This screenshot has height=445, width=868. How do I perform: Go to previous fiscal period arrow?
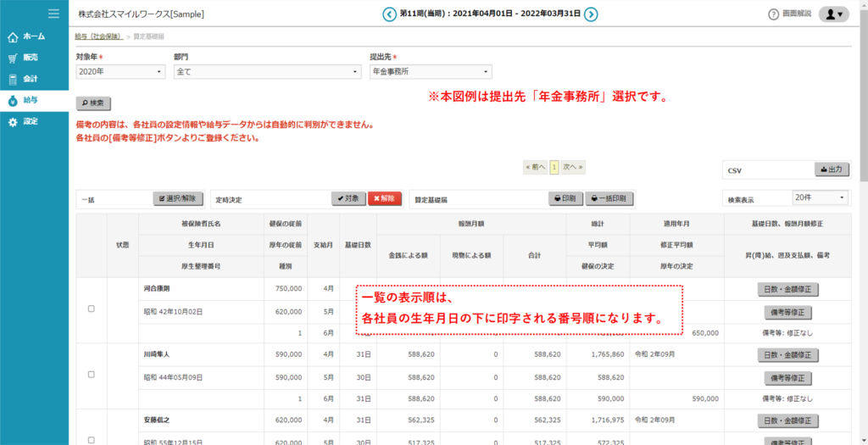[x=390, y=14]
